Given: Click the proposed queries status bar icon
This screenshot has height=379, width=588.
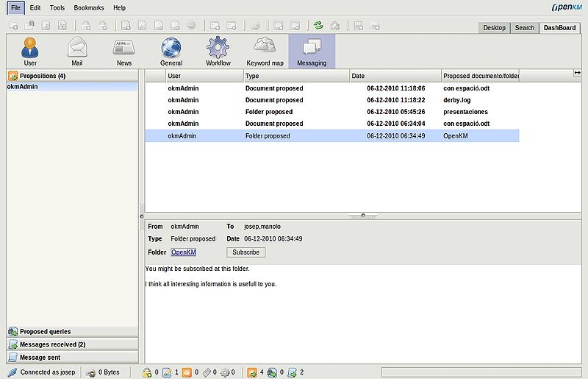Looking at the screenshot, I should [272, 372].
